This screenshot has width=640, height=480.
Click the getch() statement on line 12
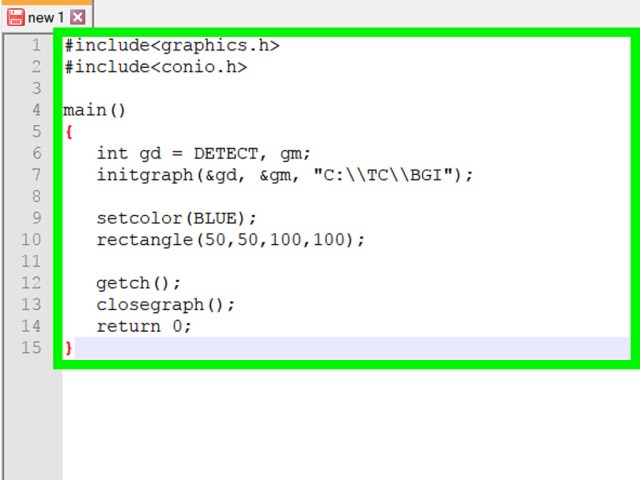click(138, 283)
